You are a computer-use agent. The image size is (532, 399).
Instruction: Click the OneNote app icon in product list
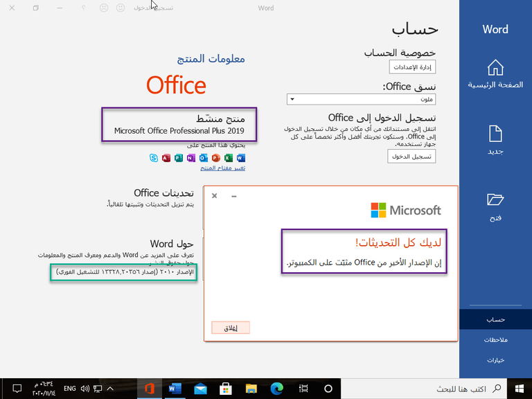pyautogui.click(x=191, y=158)
